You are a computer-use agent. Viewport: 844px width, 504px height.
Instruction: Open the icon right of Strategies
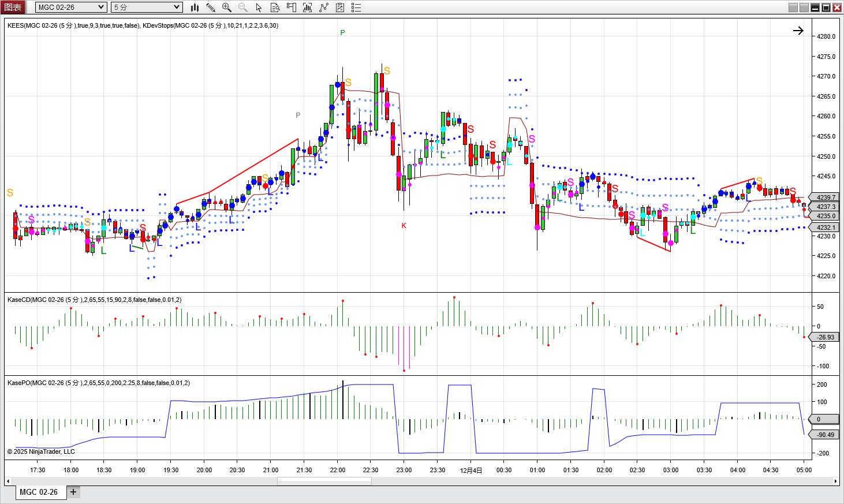[x=340, y=8]
